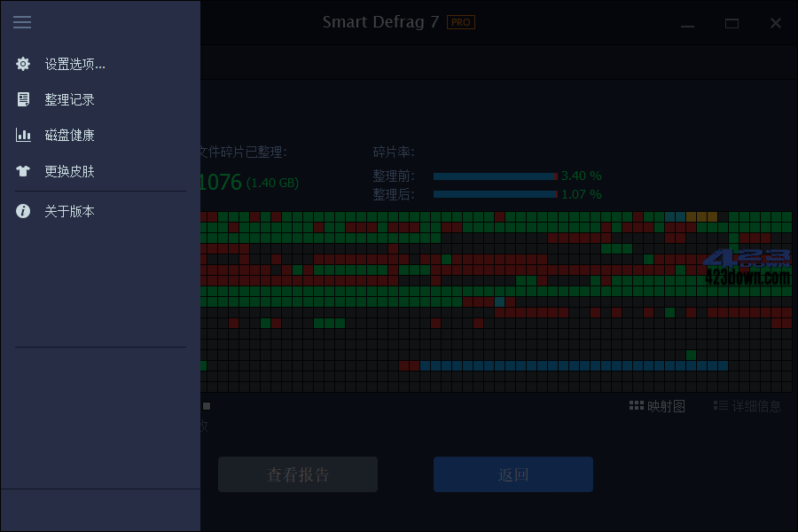Click the list icon beside 详细信息

pos(720,405)
